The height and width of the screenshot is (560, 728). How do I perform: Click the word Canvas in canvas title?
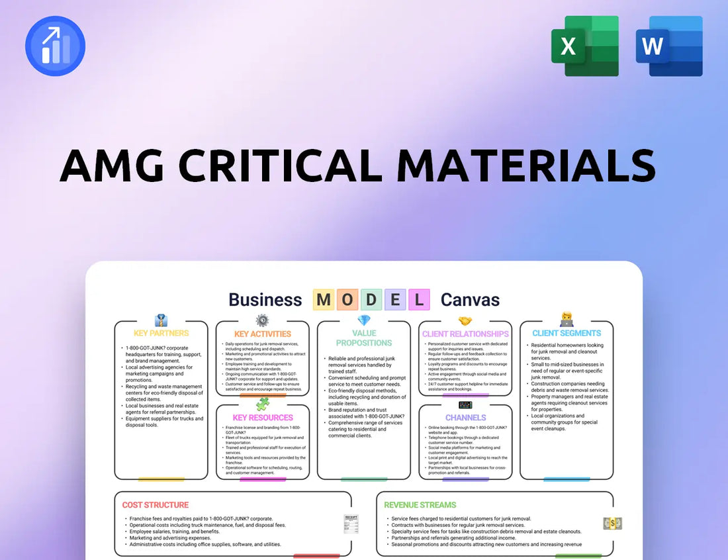pos(470,300)
